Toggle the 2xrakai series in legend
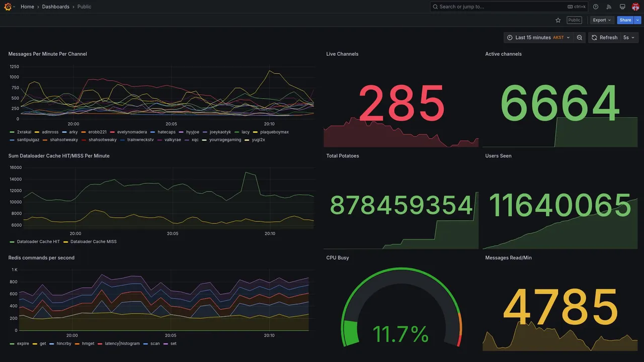644x362 pixels. 25,132
